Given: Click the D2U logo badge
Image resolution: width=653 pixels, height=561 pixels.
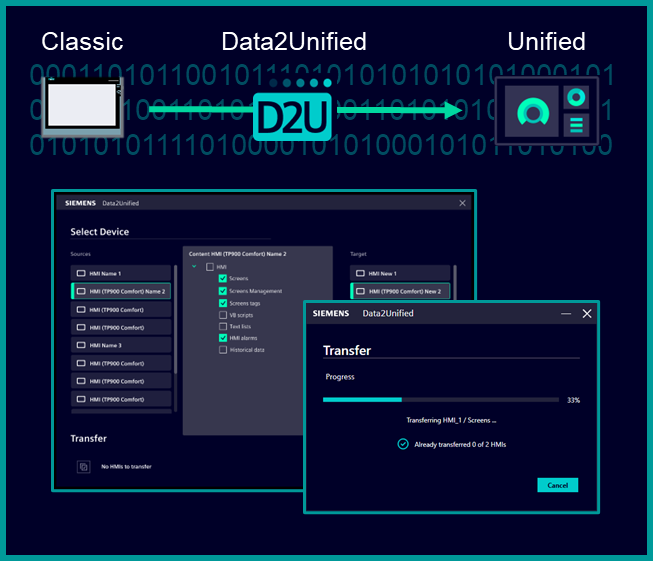Looking at the screenshot, I should coord(293,117).
